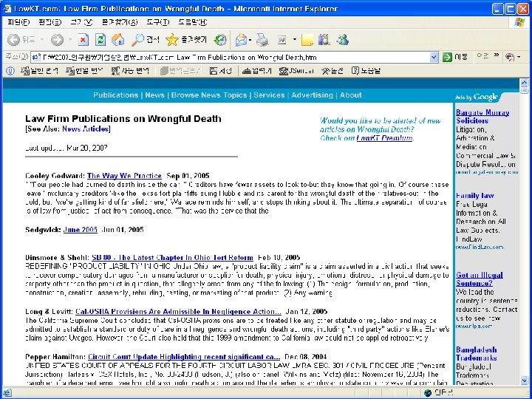Screen dimensions: 532x399
Task: Open the Mail envelope icon
Action: point(241,40)
